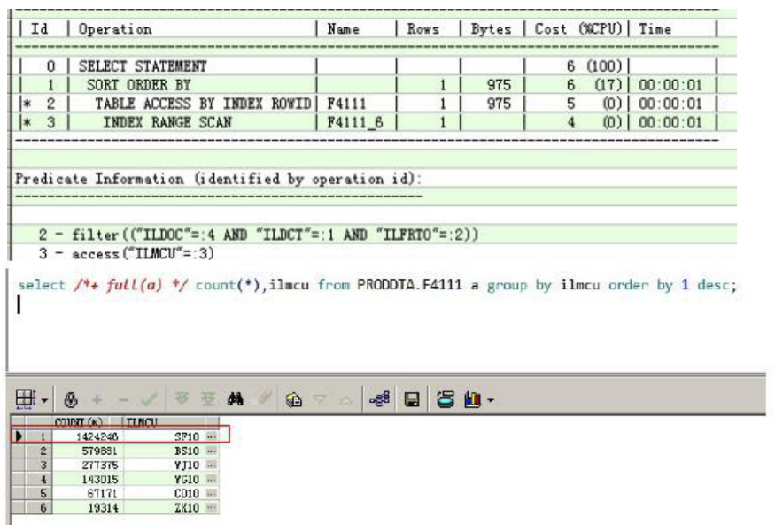Screen dimensions: 775x532
Task: Select row number 6 in results grid
Action: click(38, 507)
